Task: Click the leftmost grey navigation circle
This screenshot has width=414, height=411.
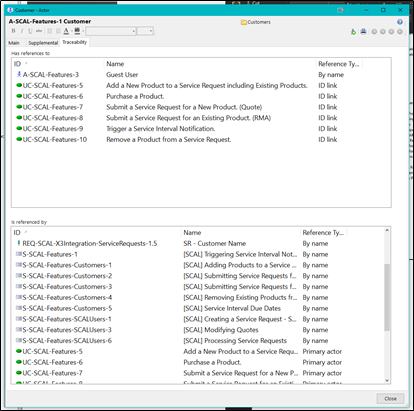Action: click(x=374, y=32)
